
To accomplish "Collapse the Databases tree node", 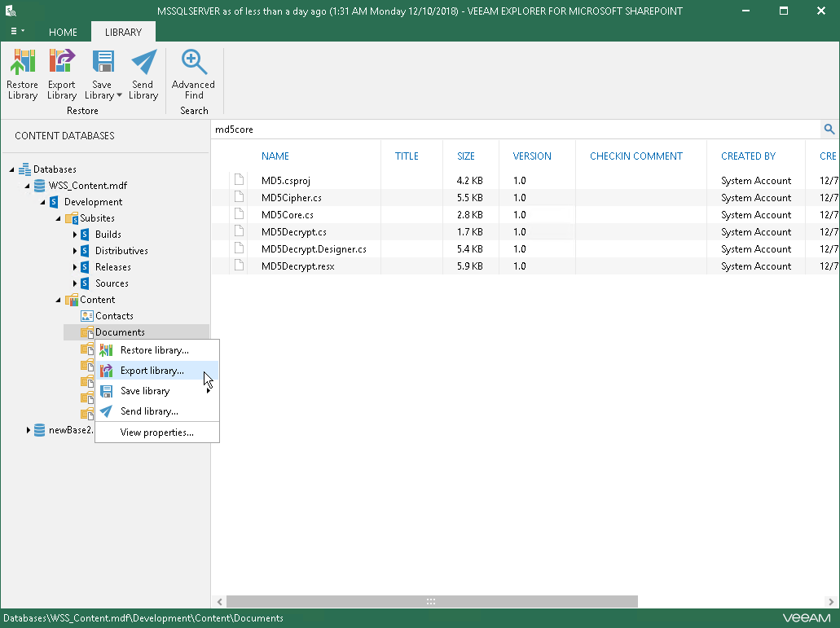I will [x=11, y=169].
